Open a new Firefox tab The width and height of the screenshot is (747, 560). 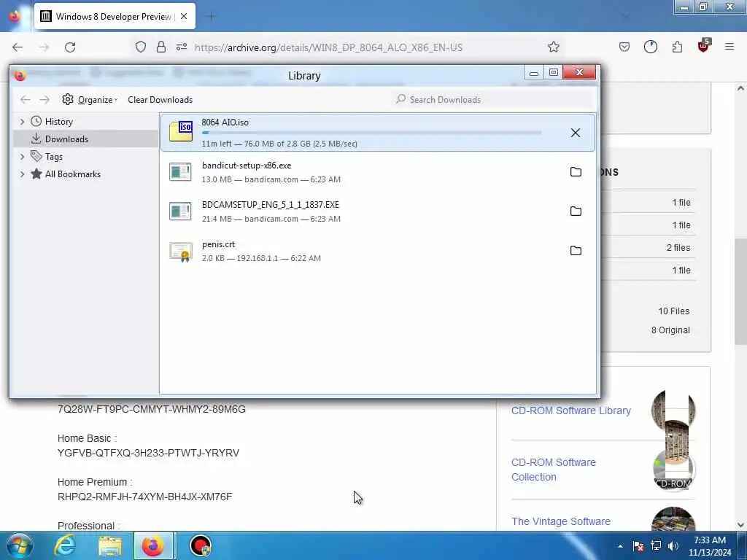[x=212, y=16]
